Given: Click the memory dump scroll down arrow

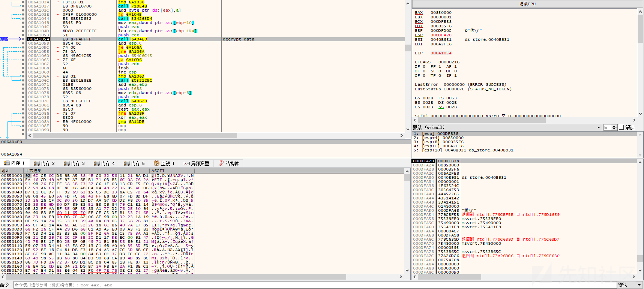Looking at the screenshot, I should 407,271.
